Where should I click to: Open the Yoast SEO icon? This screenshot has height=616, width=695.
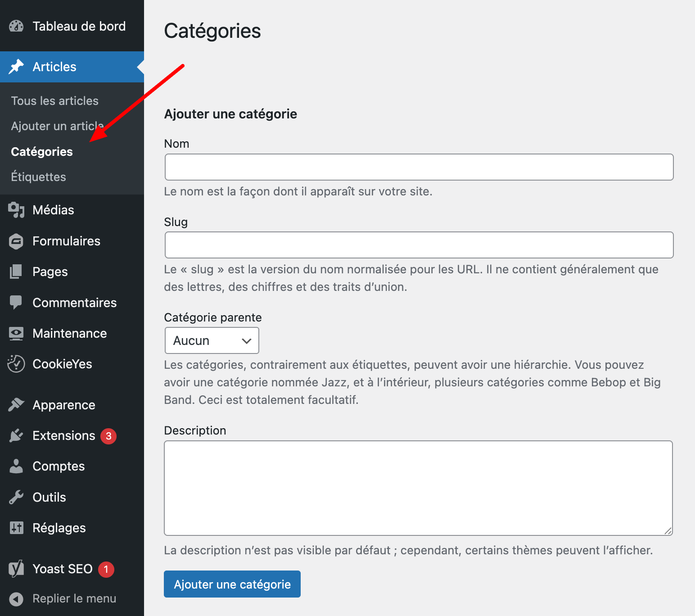point(16,569)
